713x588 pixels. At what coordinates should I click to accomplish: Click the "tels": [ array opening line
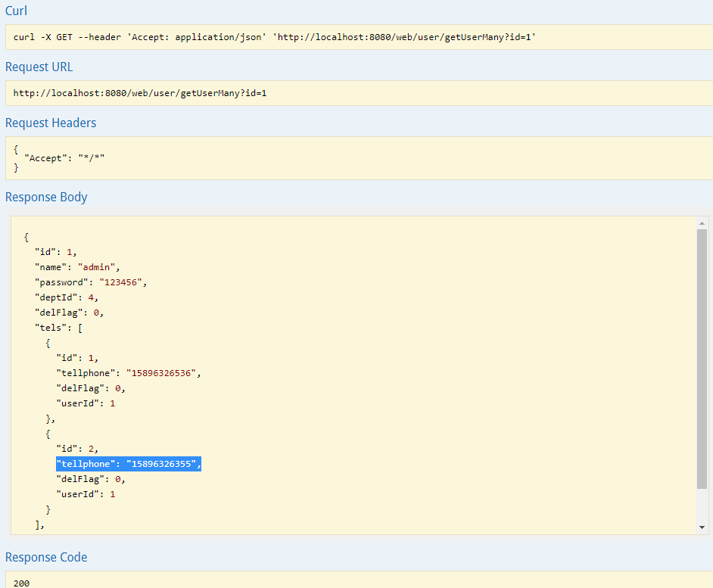(58, 328)
